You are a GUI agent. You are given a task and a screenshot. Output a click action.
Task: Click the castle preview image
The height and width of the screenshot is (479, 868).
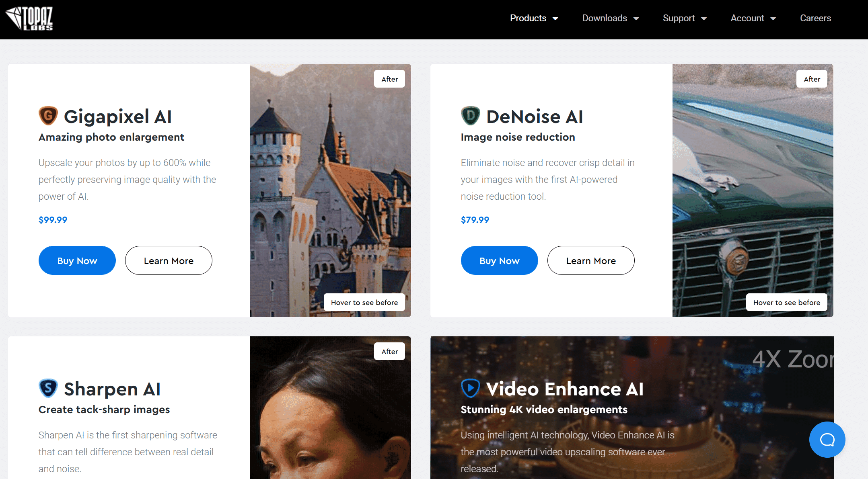pos(331,190)
